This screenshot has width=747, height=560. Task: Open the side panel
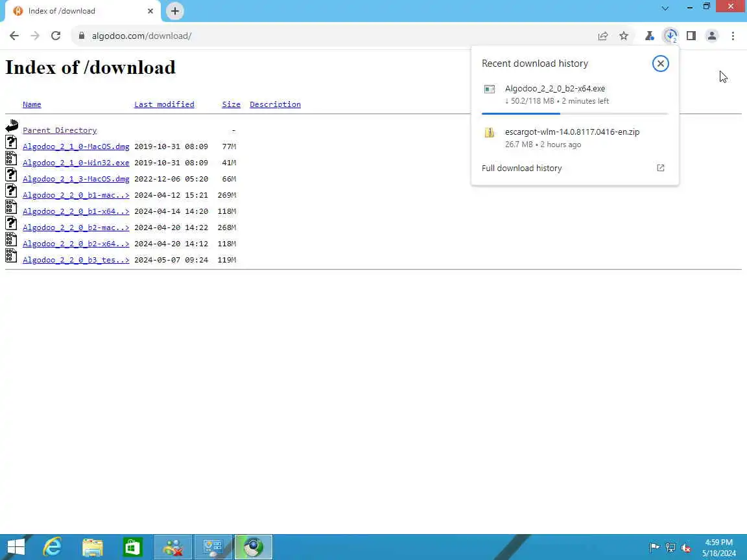[691, 36]
